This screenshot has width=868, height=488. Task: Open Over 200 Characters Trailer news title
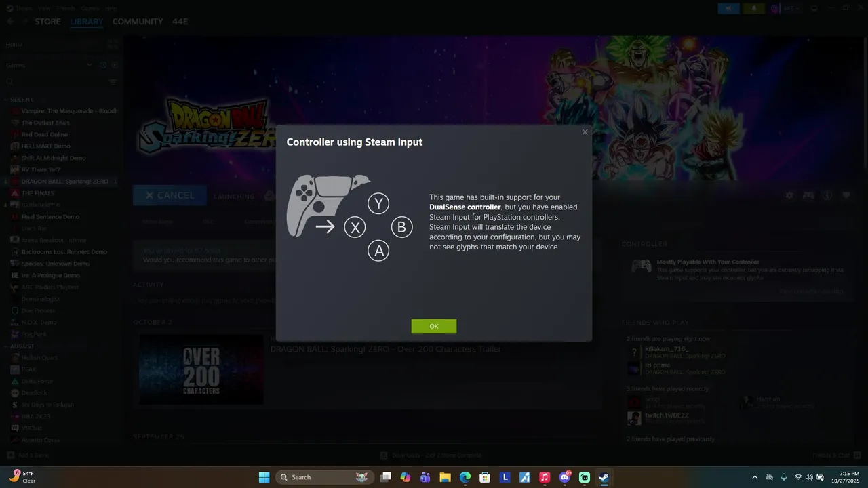pos(385,349)
